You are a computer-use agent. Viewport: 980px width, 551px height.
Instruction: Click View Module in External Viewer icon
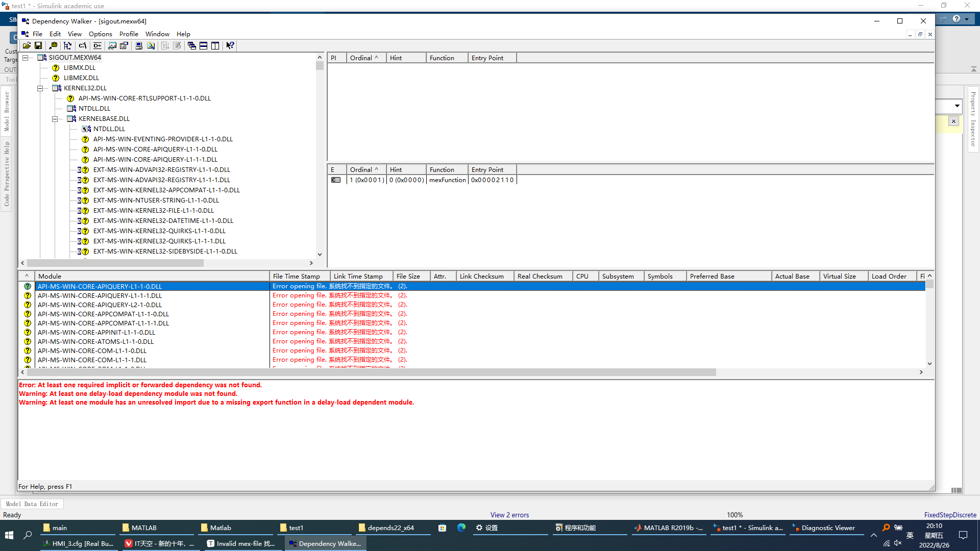coord(112,46)
